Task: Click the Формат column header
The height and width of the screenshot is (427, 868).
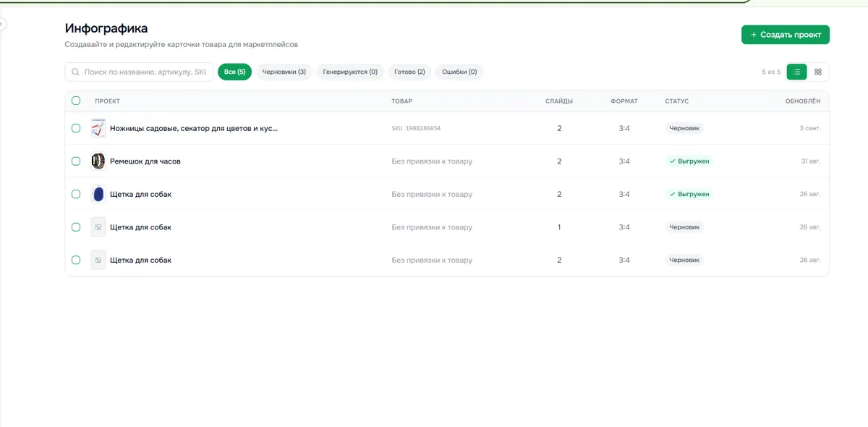Action: (624, 101)
